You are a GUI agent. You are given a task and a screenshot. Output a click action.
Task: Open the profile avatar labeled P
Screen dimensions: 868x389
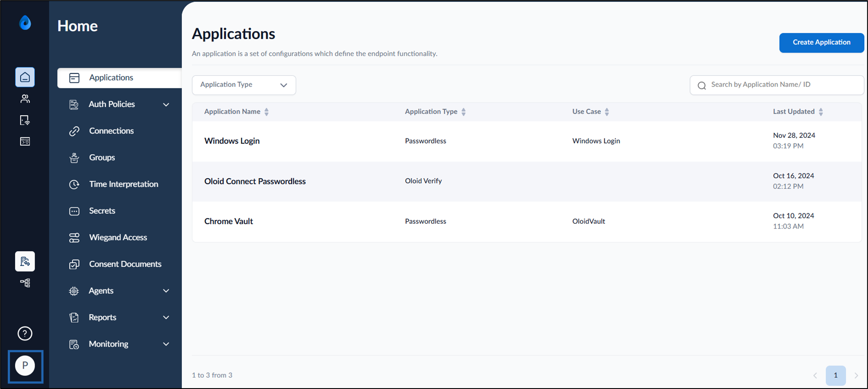click(25, 366)
